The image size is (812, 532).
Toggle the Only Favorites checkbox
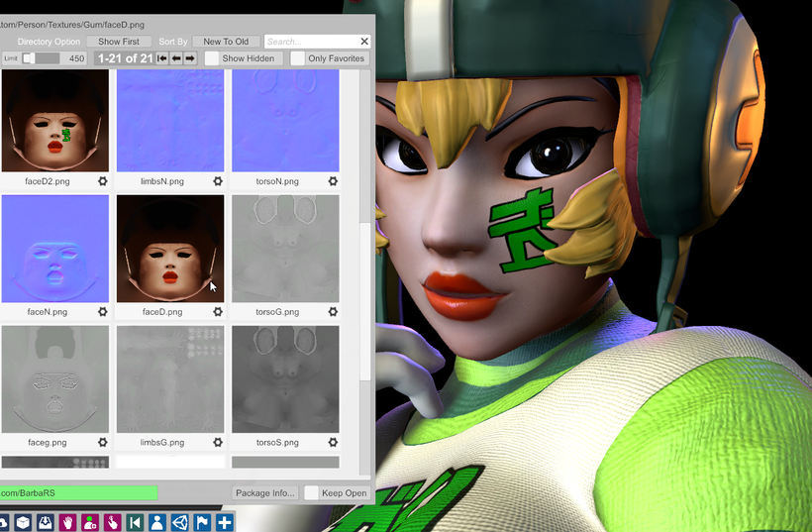[298, 58]
